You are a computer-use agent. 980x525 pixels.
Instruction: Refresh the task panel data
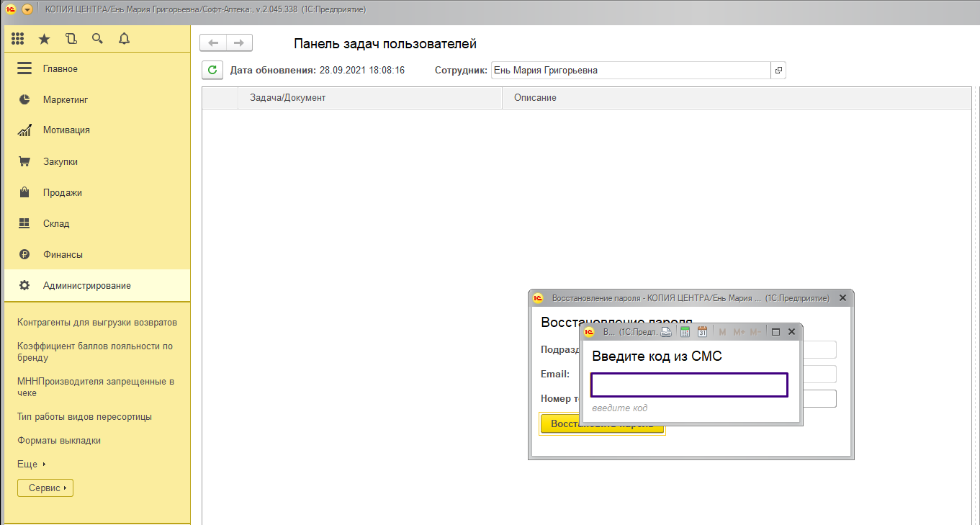[212, 70]
